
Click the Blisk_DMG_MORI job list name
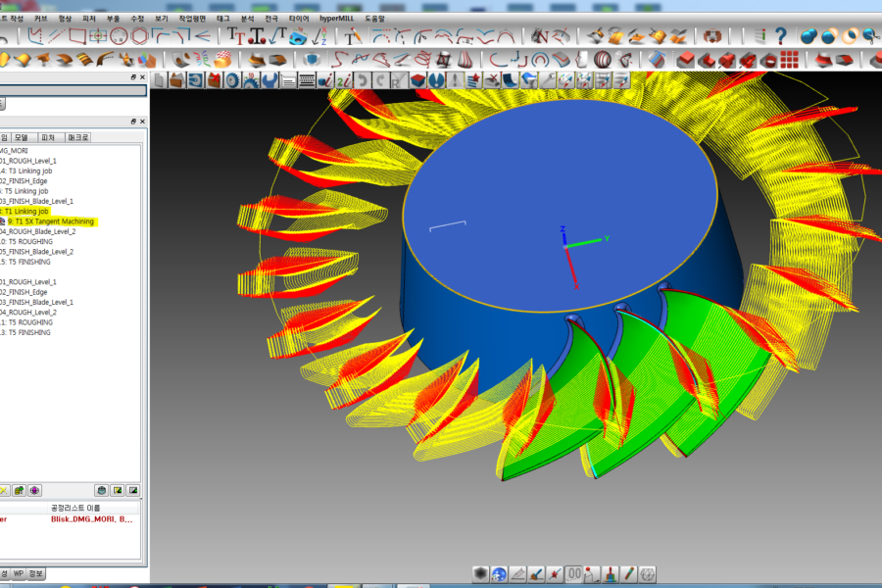coord(92,519)
